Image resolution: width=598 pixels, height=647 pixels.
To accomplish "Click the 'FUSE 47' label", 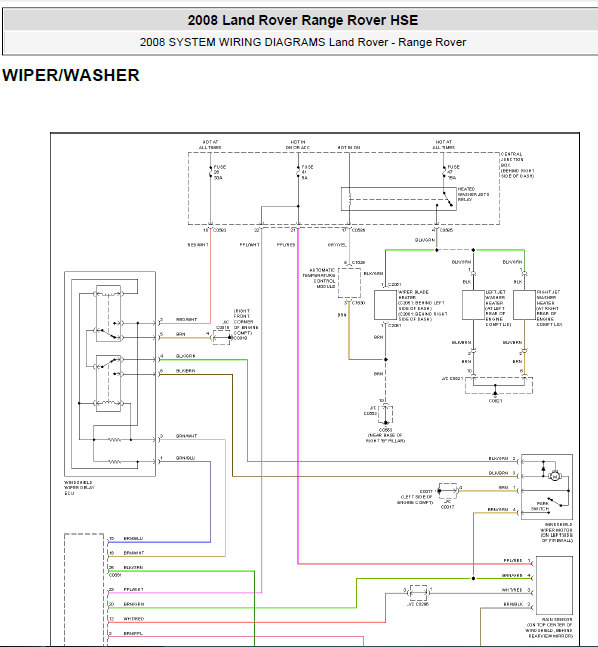I will pos(453,172).
